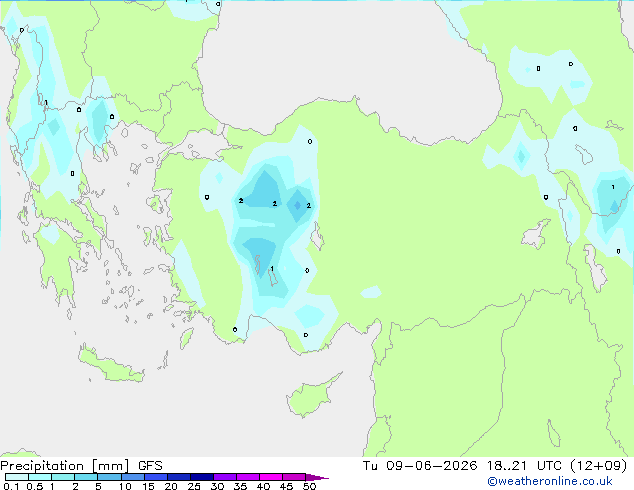The height and width of the screenshot is (490, 634).
Task: Click the '25' legend scale label
Action: (x=194, y=486)
